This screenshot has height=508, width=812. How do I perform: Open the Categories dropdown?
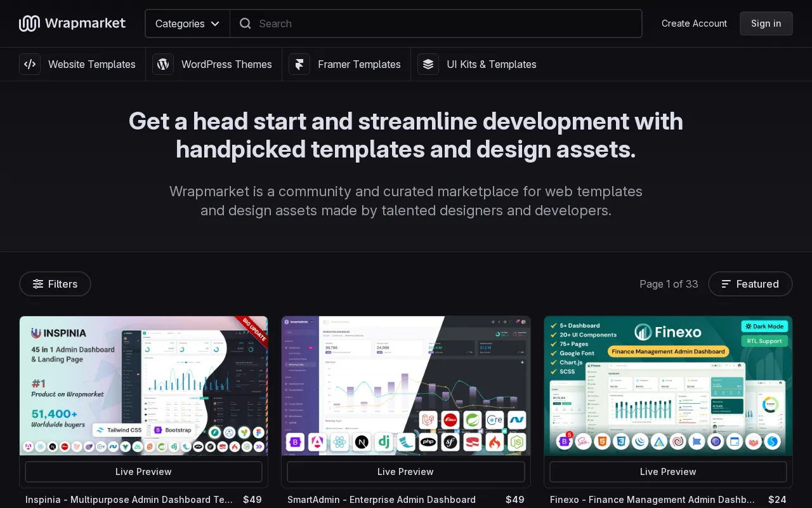pos(188,23)
